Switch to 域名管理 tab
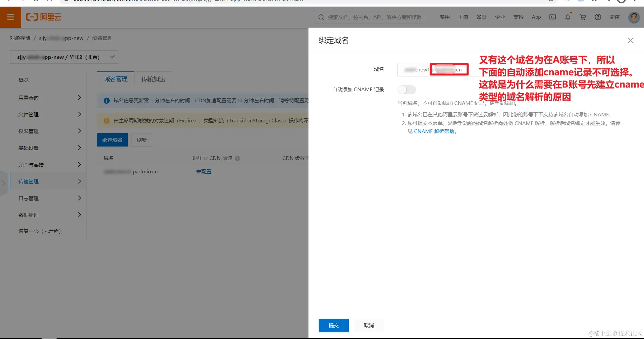644x339 pixels. (x=116, y=79)
